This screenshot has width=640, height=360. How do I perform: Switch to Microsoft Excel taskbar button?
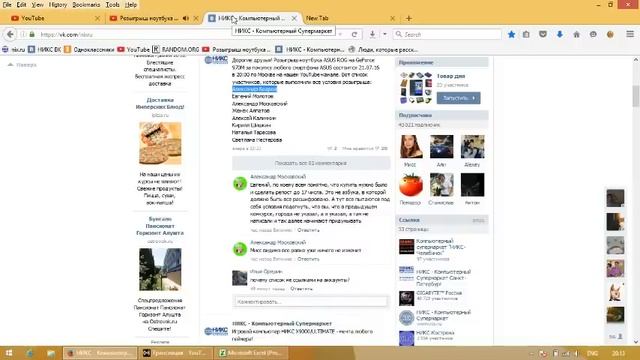251,353
